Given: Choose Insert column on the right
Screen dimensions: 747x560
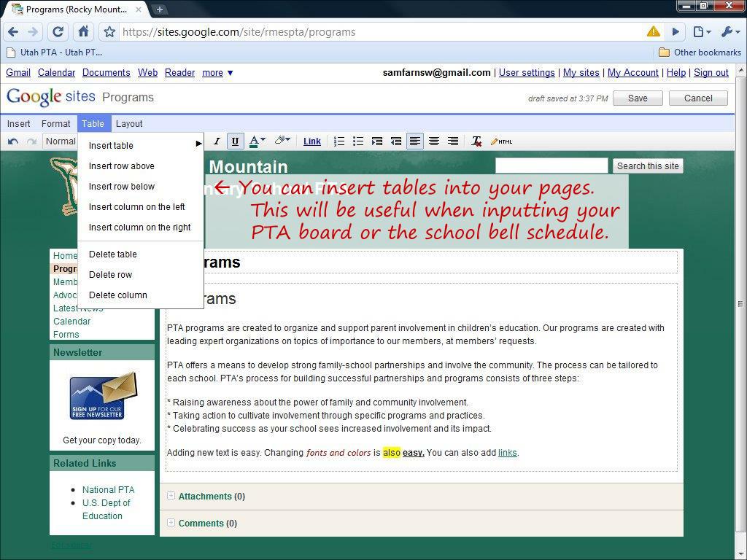Looking at the screenshot, I should [x=141, y=227].
